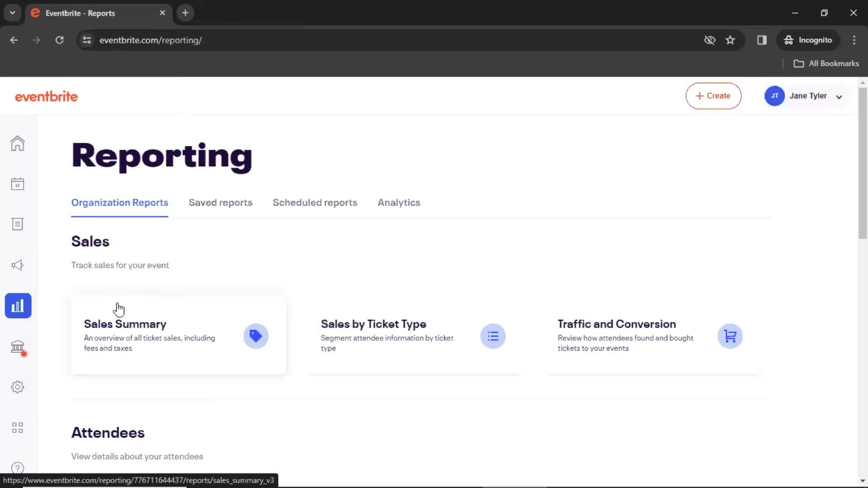
Task: Click the JT avatar circle
Action: tap(774, 96)
